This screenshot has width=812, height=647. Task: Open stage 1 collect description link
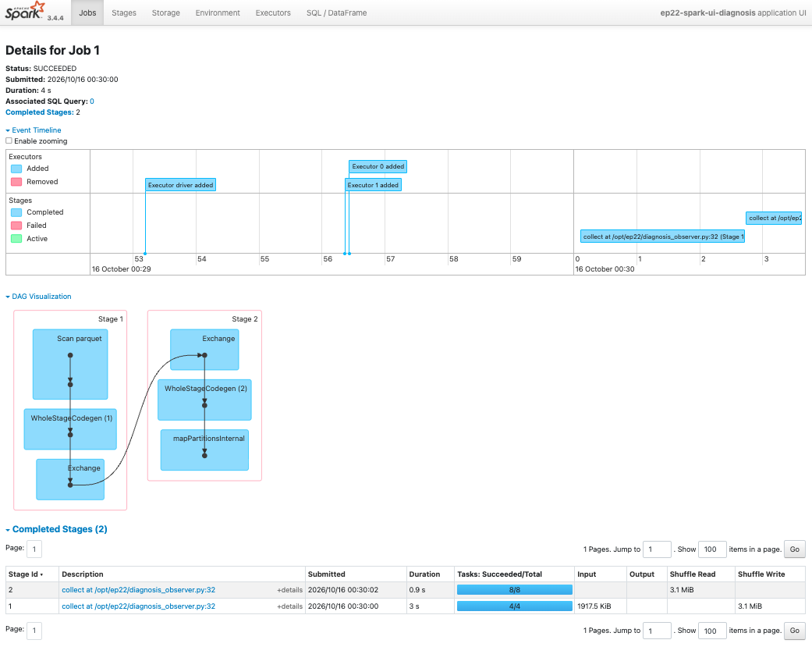(138, 606)
